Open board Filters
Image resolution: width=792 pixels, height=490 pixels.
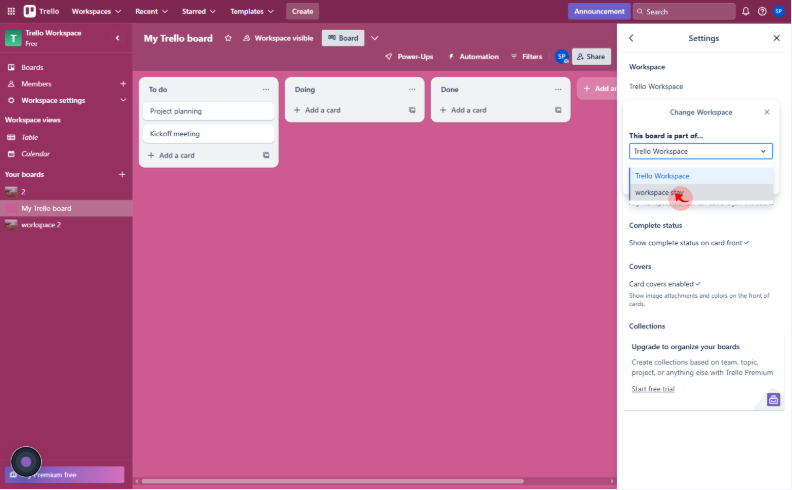coord(526,57)
